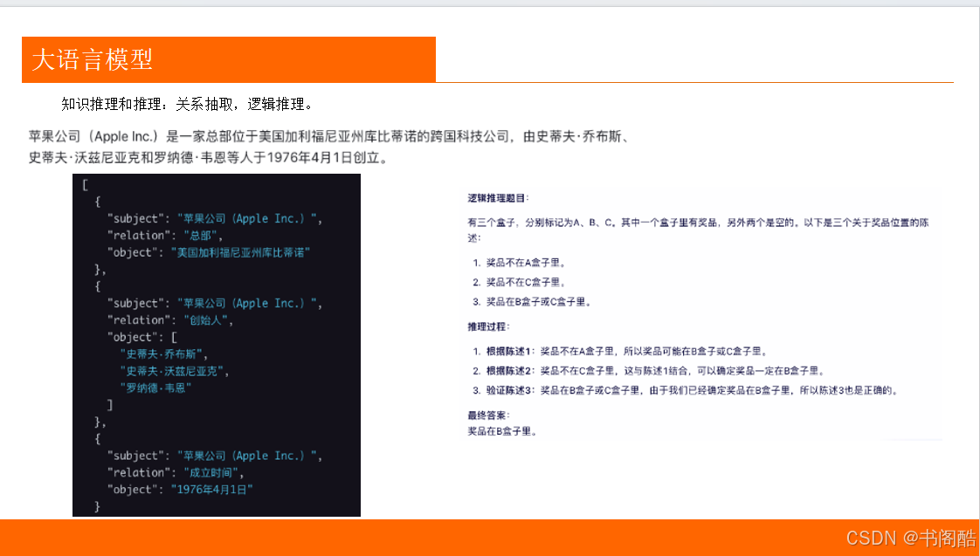Click the paragraph line ending 1976年4月1日创立
This screenshot has width=980, height=556.
(x=209, y=157)
